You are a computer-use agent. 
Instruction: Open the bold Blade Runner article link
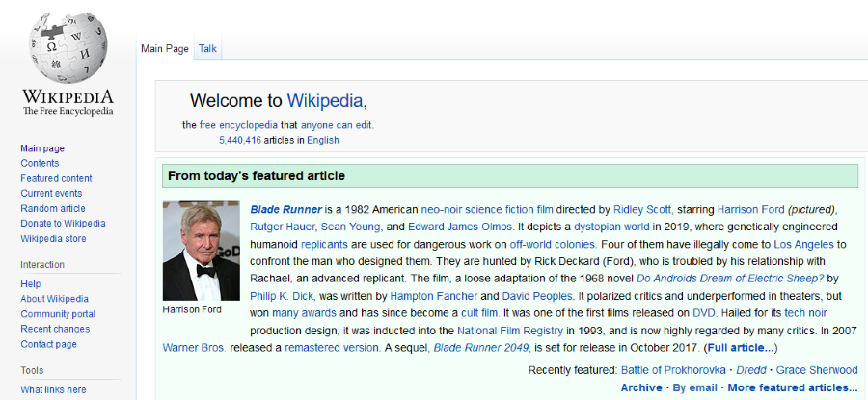coord(286,210)
